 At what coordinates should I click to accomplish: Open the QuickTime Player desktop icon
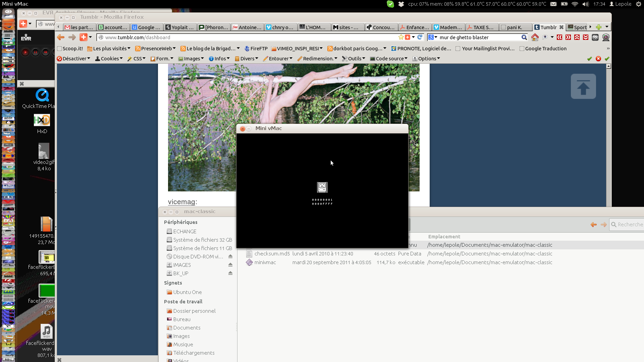click(42, 96)
